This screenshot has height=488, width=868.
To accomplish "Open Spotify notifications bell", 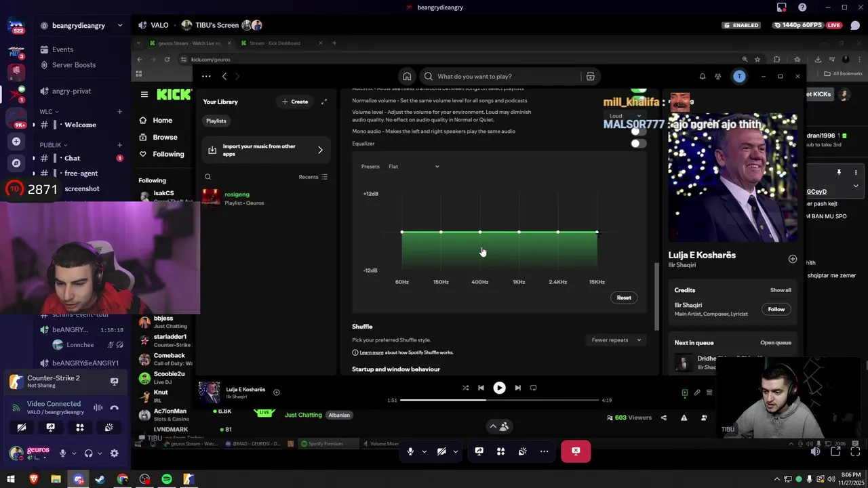I will coord(703,77).
